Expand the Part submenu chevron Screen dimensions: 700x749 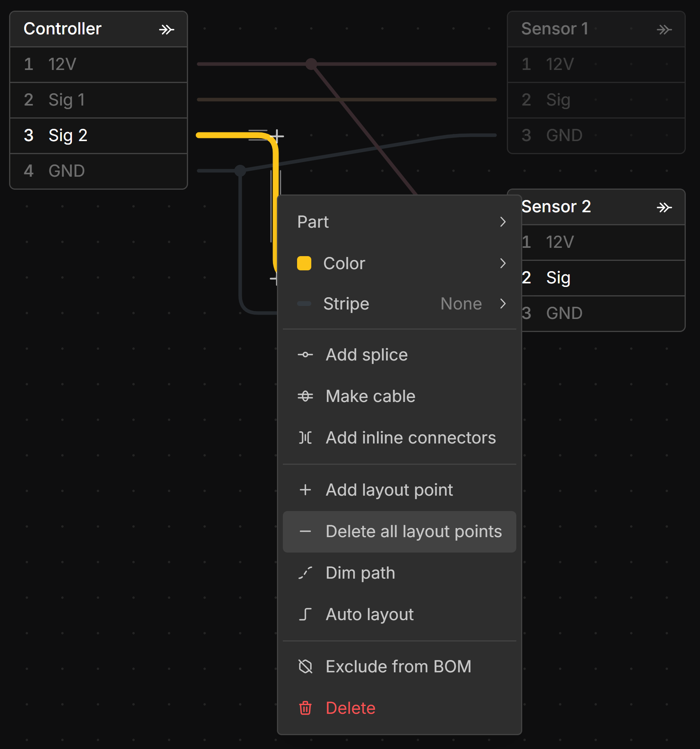pyautogui.click(x=502, y=222)
